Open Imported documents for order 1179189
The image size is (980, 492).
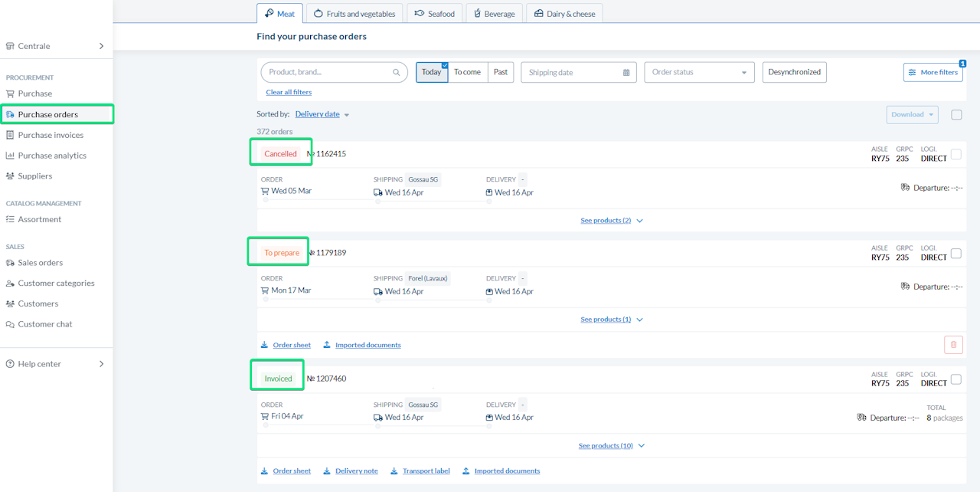coord(362,345)
